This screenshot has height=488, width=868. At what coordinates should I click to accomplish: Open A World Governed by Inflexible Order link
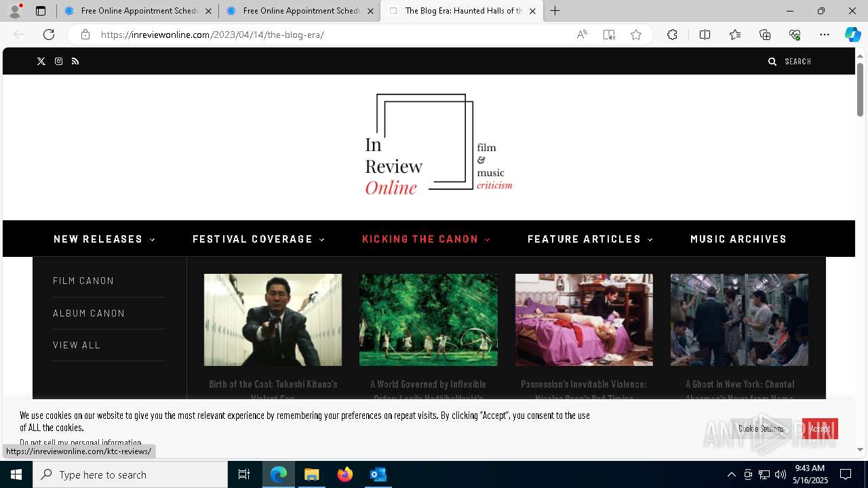point(429,391)
